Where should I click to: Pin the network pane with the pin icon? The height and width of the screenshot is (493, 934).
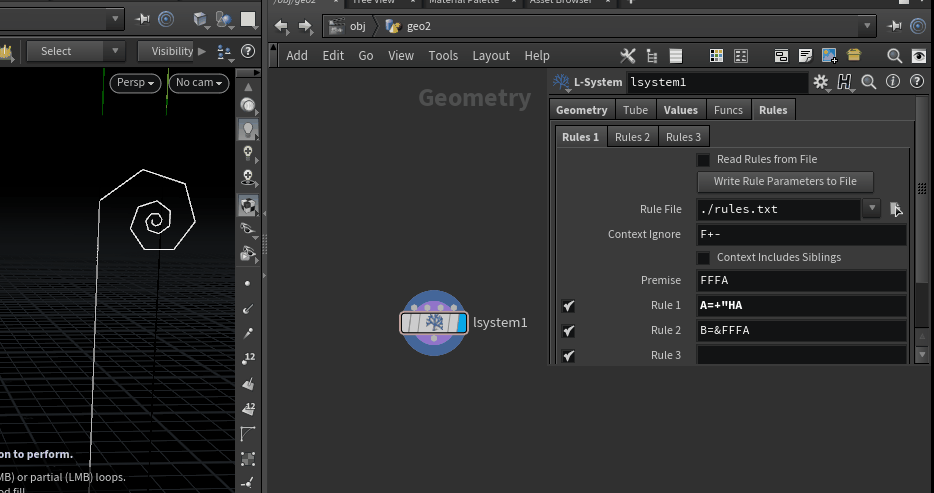click(894, 26)
